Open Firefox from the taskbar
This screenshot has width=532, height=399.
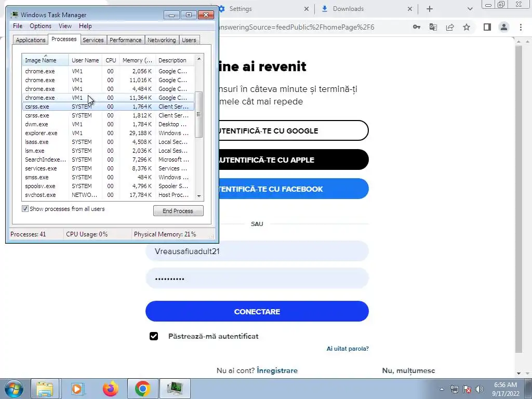[110, 389]
